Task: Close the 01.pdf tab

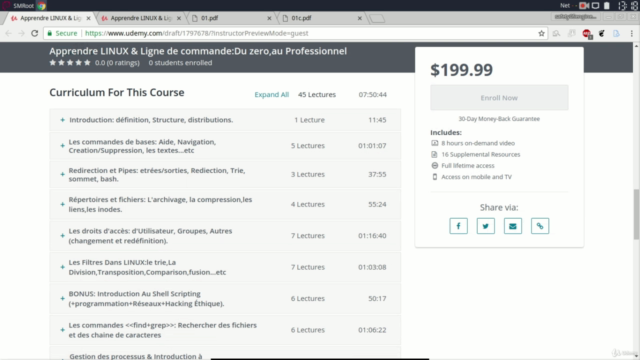Action: pos(269,18)
